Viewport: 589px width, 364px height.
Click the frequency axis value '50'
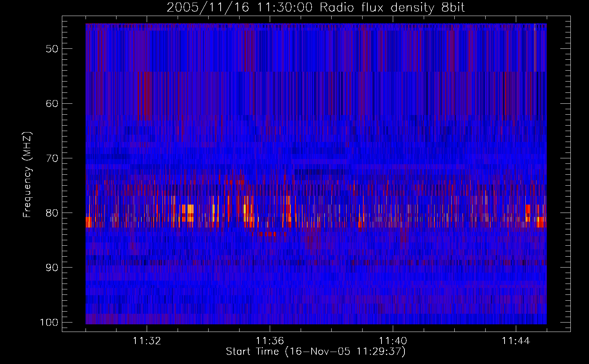pyautogui.click(x=52, y=49)
